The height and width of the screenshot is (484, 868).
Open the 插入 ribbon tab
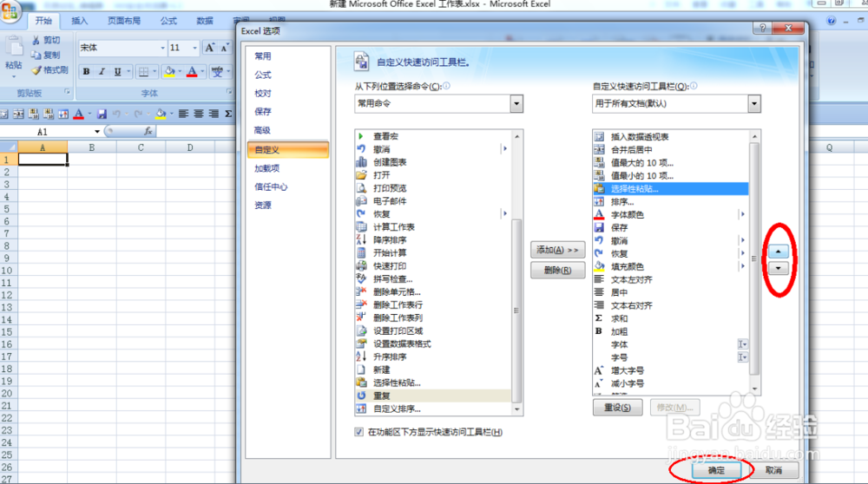tap(79, 21)
